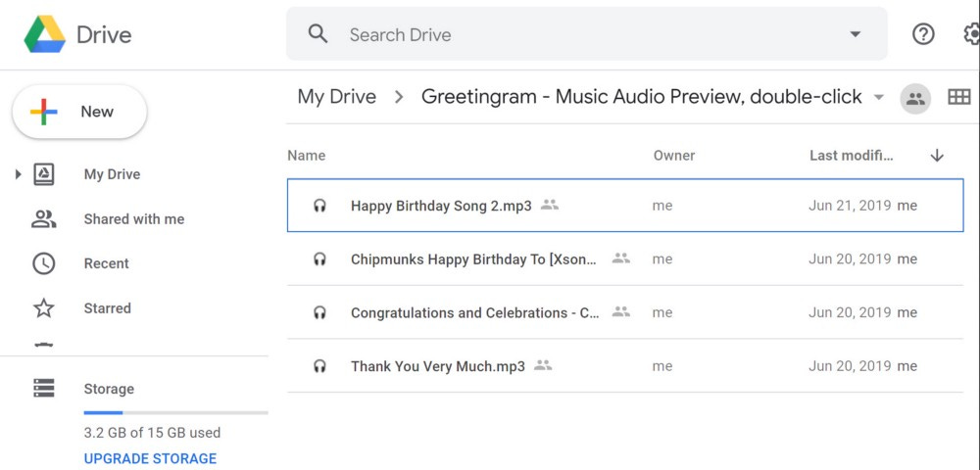The image size is (980, 470).
Task: Click the Recent clock icon
Action: [44, 263]
